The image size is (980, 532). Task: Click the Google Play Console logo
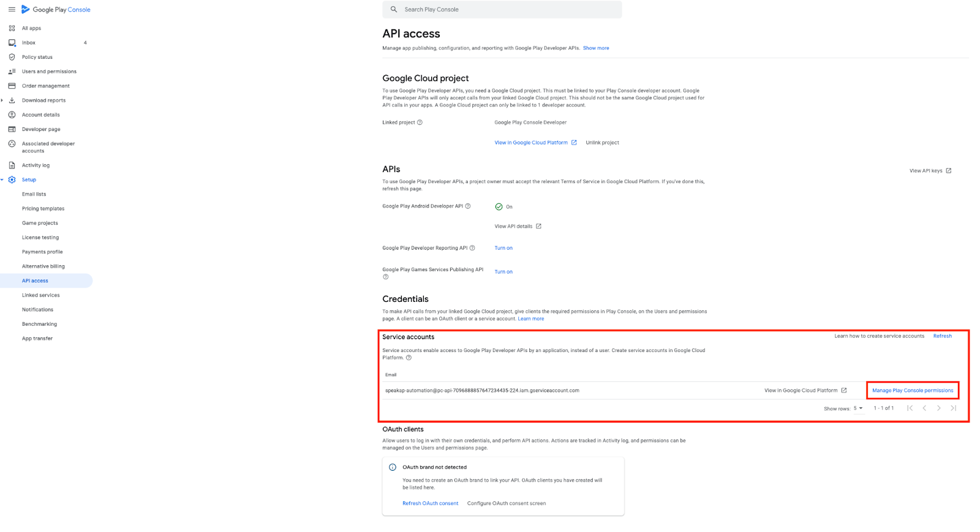(56, 10)
